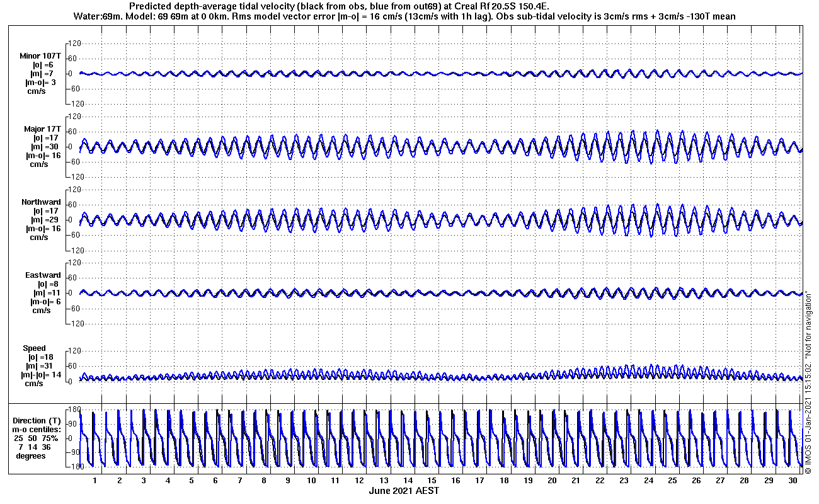Select "|m|-|o|= 14" in the Speed panel
Viewport: 819px width, 504px height.
(41, 374)
